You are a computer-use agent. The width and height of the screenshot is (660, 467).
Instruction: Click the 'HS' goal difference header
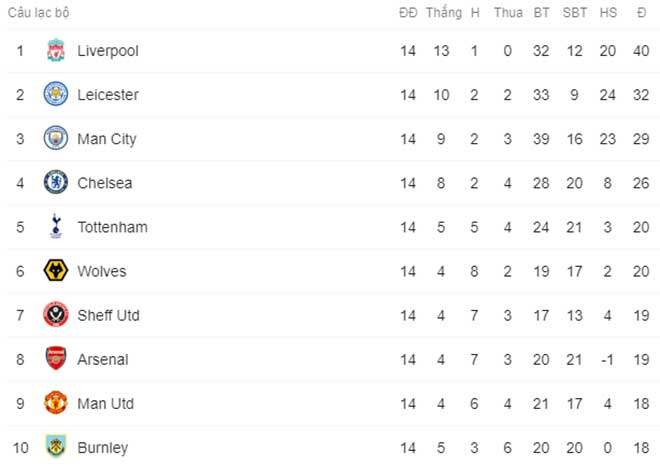tap(608, 13)
